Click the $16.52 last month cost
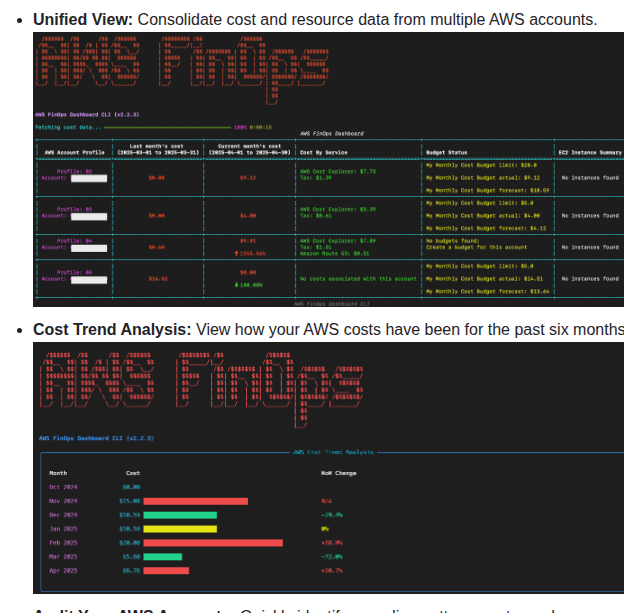This screenshot has height=613, width=624. [x=158, y=279]
